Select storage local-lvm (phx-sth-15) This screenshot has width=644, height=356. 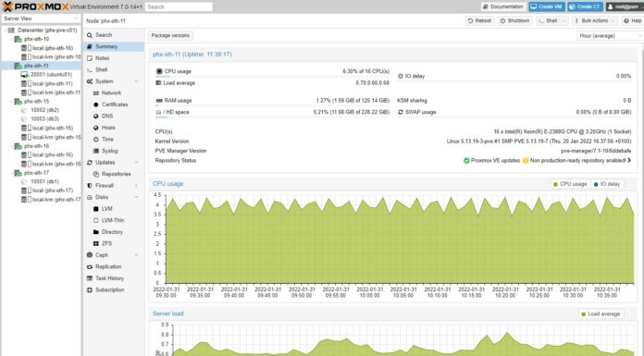[56, 137]
